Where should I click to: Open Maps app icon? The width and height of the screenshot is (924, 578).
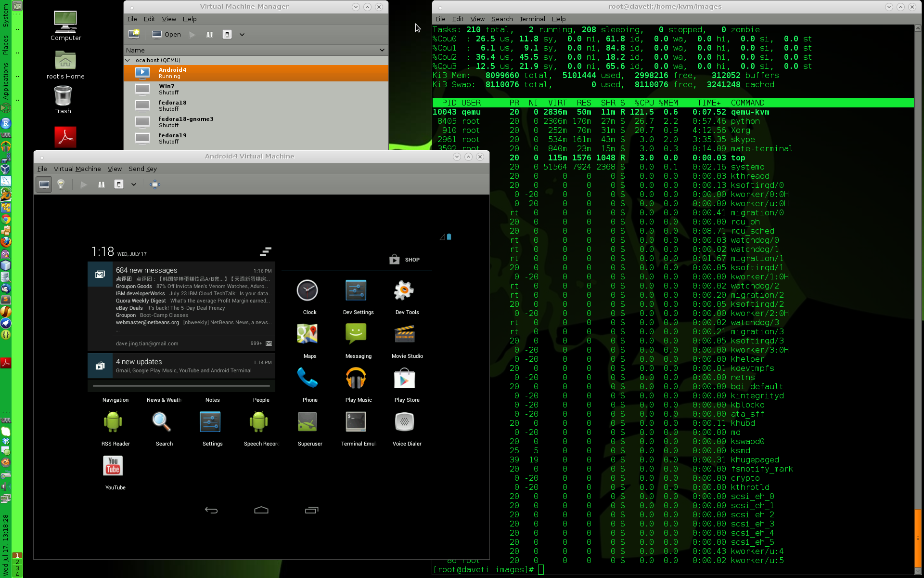click(x=307, y=334)
